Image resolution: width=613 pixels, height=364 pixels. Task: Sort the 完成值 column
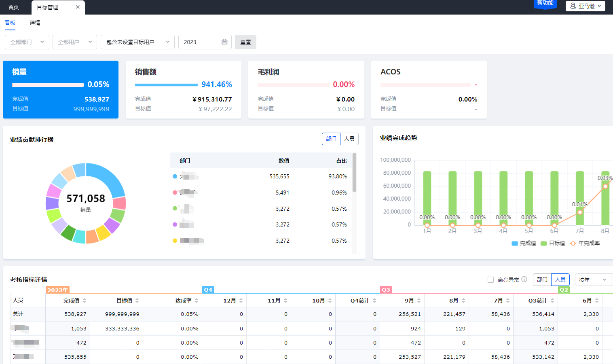pyautogui.click(x=85, y=301)
